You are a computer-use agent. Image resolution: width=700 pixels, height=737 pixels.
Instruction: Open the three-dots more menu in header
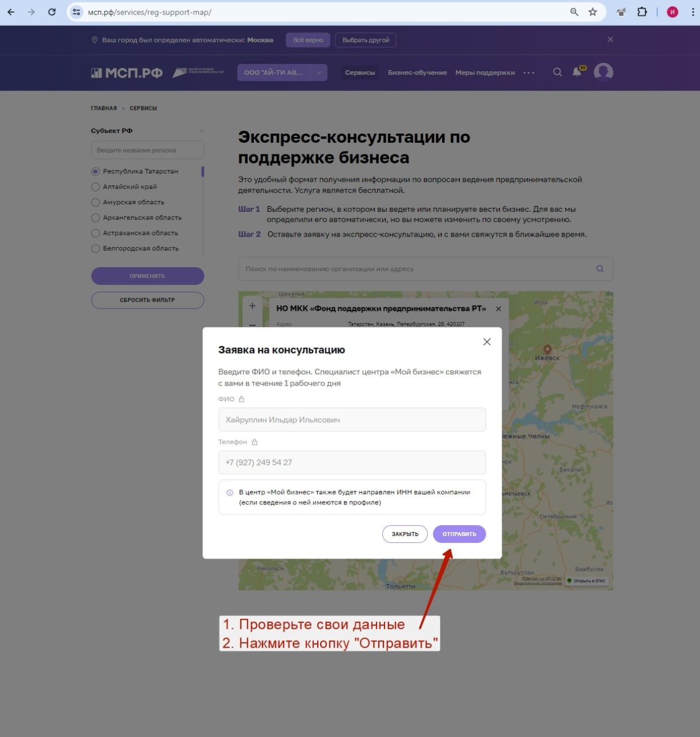click(x=528, y=73)
